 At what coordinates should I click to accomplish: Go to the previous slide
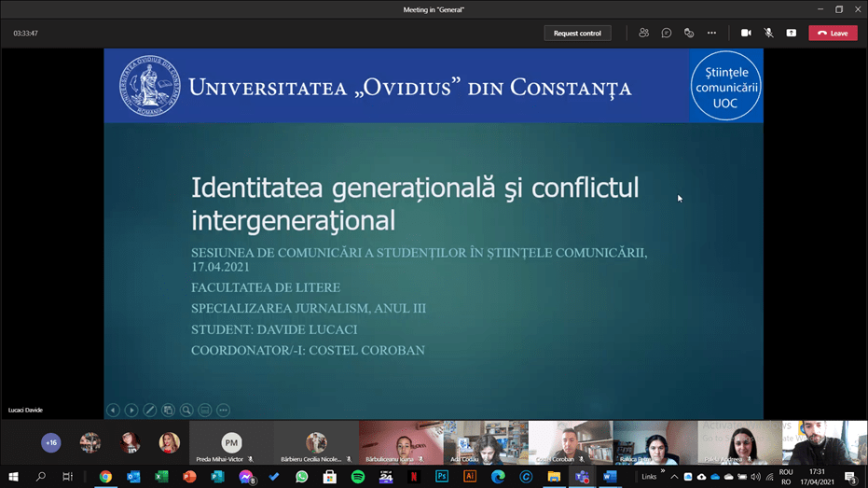[113, 410]
